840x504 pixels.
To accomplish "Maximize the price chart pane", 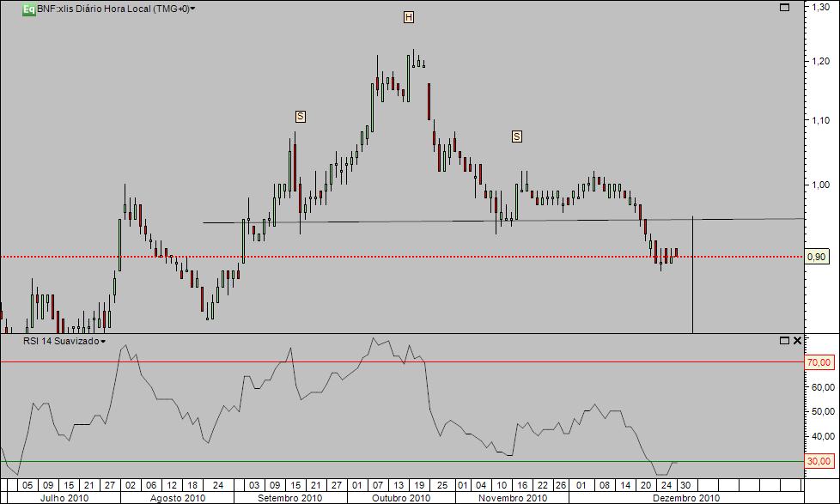I will click(785, 8).
